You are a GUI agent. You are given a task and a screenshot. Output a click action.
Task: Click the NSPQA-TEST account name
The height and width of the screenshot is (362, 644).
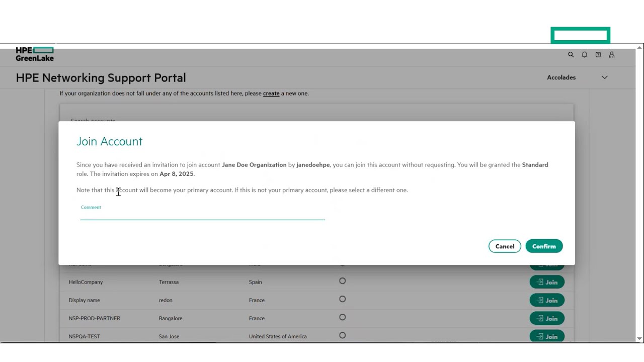[85, 336]
